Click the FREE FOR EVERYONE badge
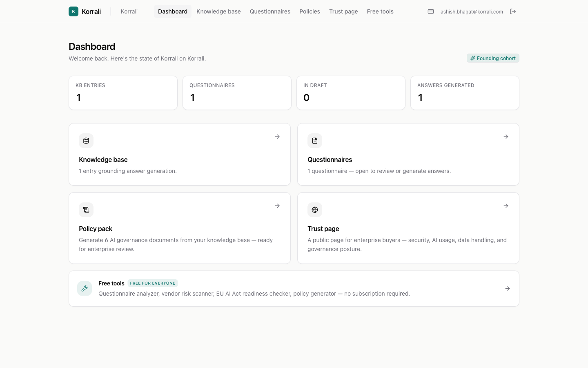 tap(153, 283)
